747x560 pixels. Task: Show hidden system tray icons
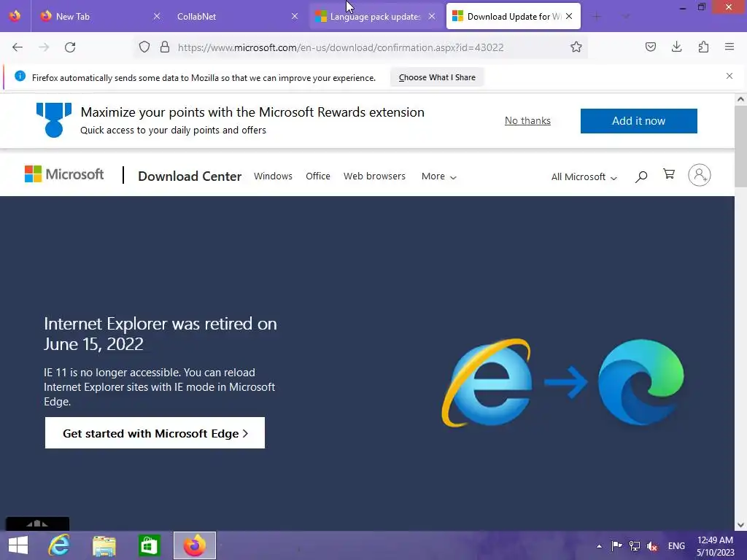599,546
